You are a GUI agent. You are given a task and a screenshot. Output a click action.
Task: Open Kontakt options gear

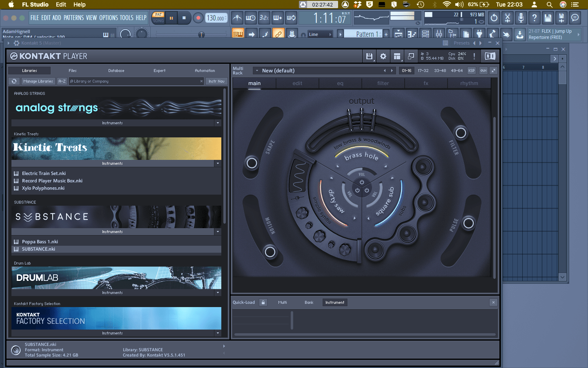click(383, 56)
